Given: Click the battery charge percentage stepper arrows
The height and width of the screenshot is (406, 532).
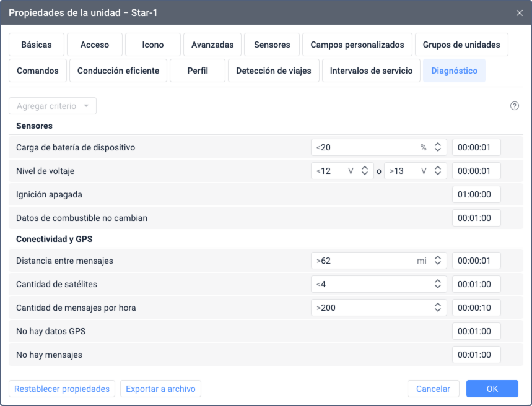Looking at the screenshot, I should 437,147.
